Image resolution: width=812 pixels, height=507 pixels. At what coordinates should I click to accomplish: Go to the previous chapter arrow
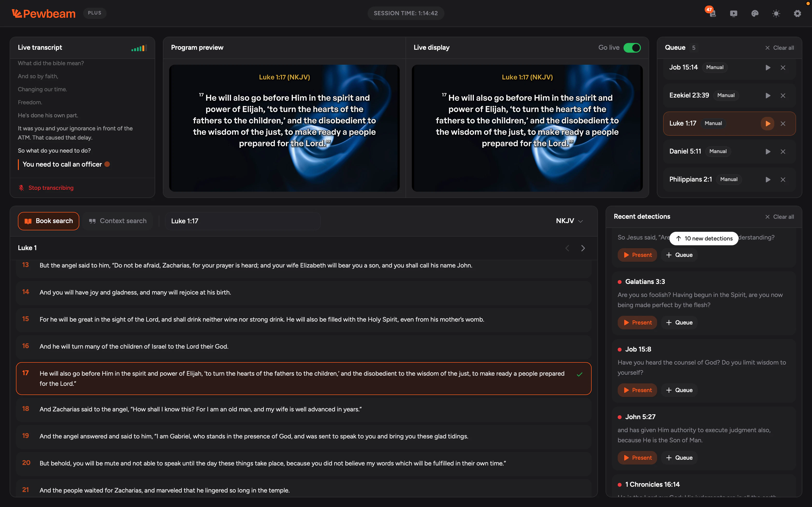(x=567, y=248)
